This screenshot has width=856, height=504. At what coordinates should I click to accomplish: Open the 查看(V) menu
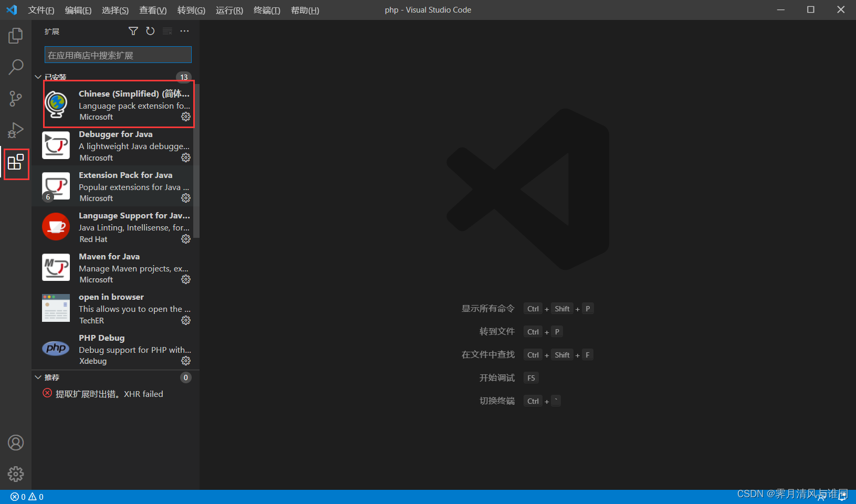[x=153, y=10]
